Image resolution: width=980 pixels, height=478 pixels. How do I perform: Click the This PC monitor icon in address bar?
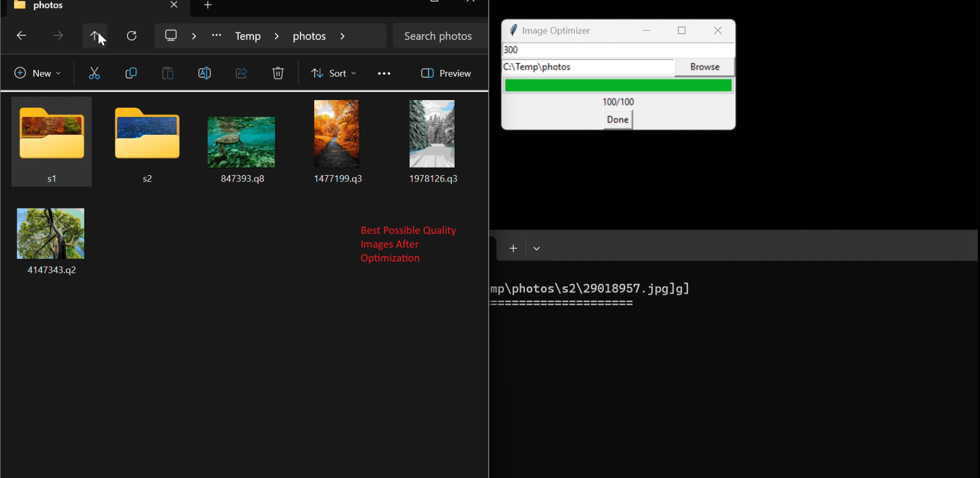tap(171, 36)
